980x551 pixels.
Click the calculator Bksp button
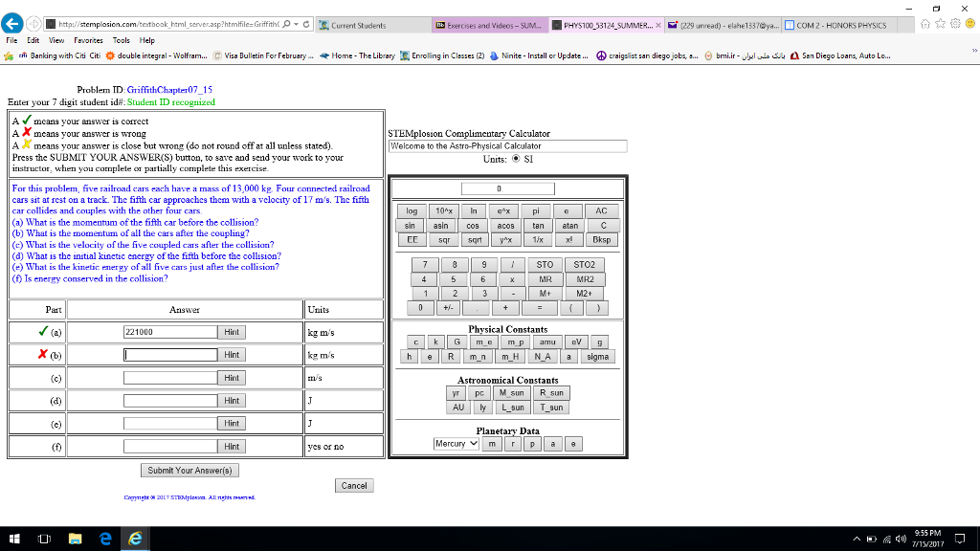click(x=601, y=240)
